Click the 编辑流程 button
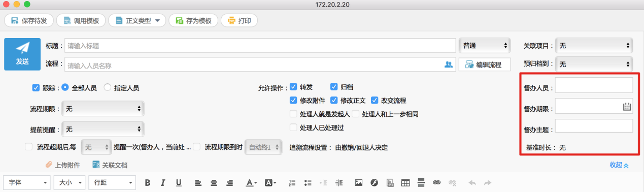This screenshot has height=192, width=644. 485,65
